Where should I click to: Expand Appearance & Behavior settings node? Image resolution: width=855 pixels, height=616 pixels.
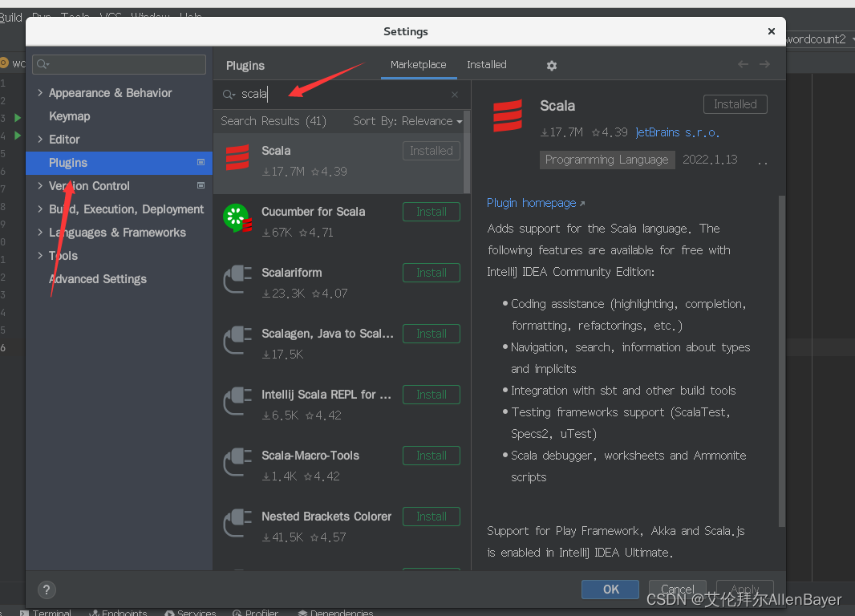pyautogui.click(x=40, y=93)
